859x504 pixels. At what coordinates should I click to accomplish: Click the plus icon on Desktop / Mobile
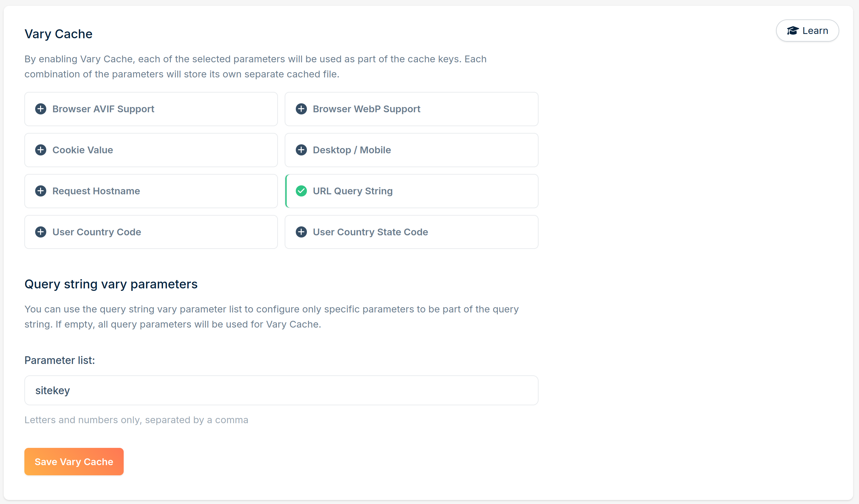pos(301,150)
